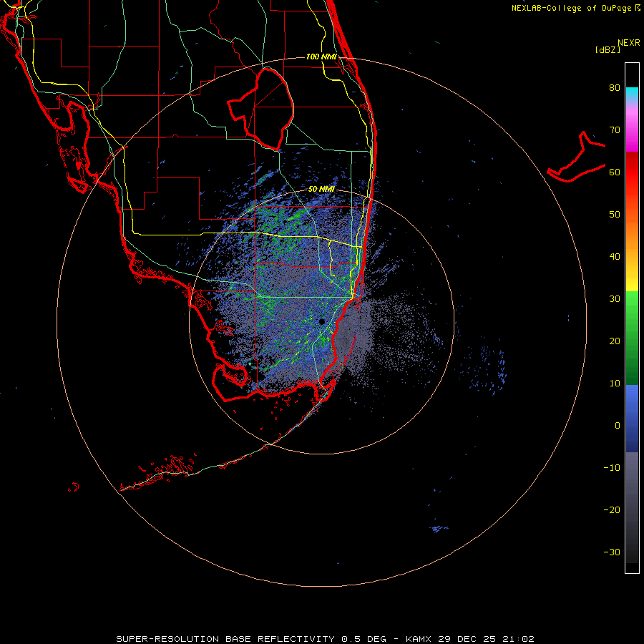Click the red Lake Okeechobee outline

[261, 109]
